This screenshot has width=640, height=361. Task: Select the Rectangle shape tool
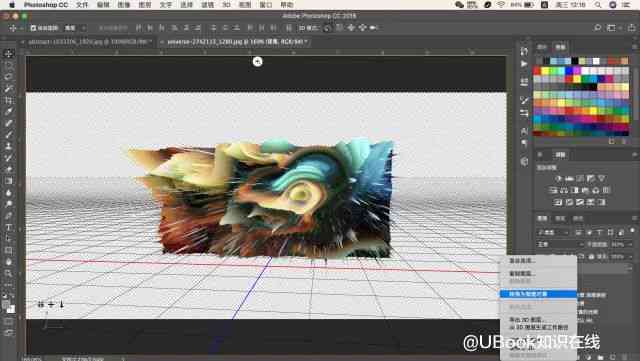(9, 250)
